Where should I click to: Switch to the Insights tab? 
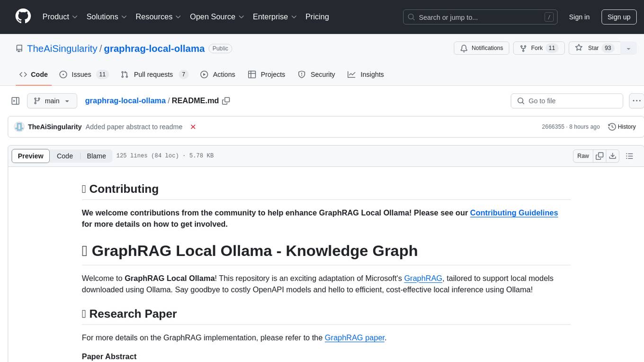pos(366,74)
